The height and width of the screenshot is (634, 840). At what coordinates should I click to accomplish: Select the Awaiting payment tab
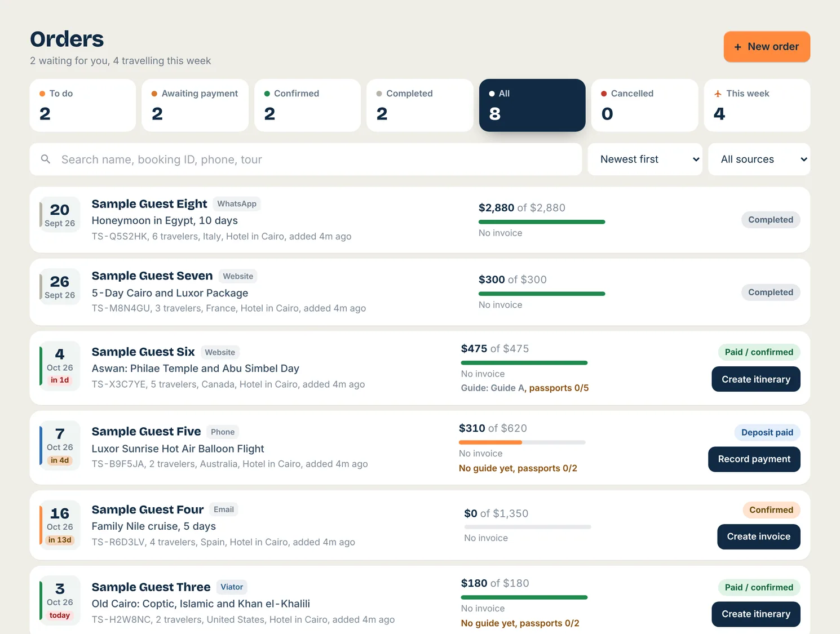tap(195, 105)
